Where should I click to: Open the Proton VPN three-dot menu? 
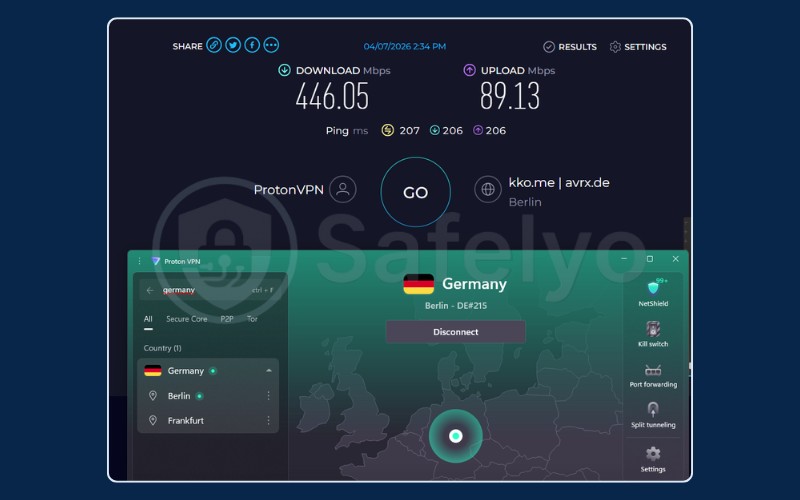coord(139,261)
